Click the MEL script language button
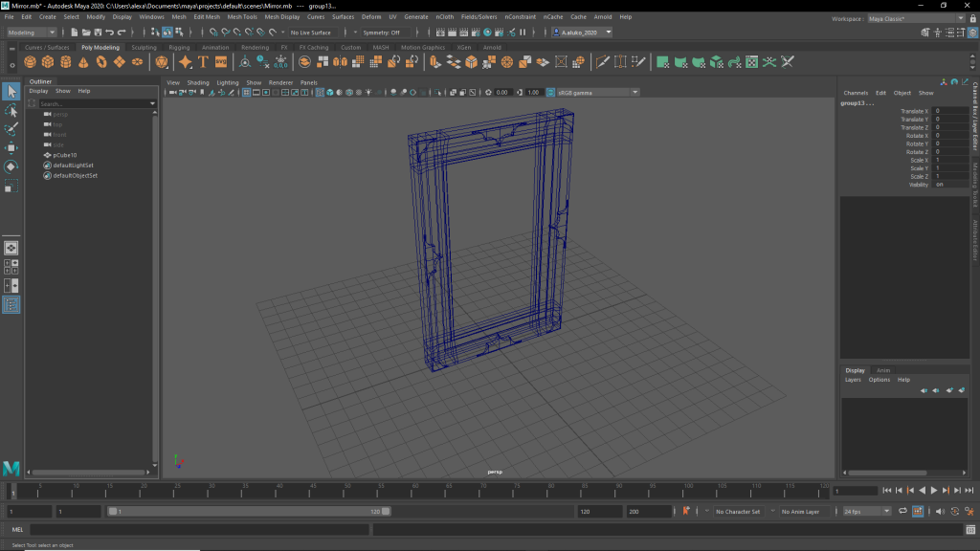Image resolution: width=980 pixels, height=551 pixels. coord(17,530)
